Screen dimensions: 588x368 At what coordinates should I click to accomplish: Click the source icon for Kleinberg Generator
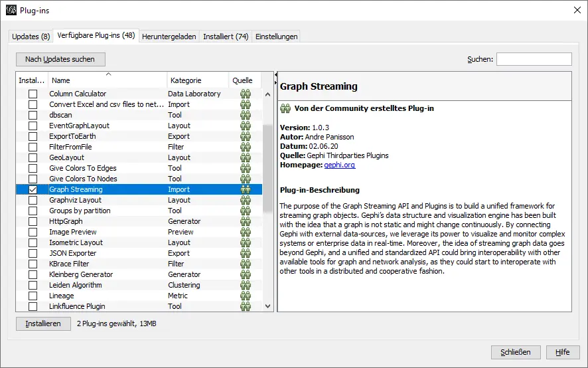click(246, 274)
